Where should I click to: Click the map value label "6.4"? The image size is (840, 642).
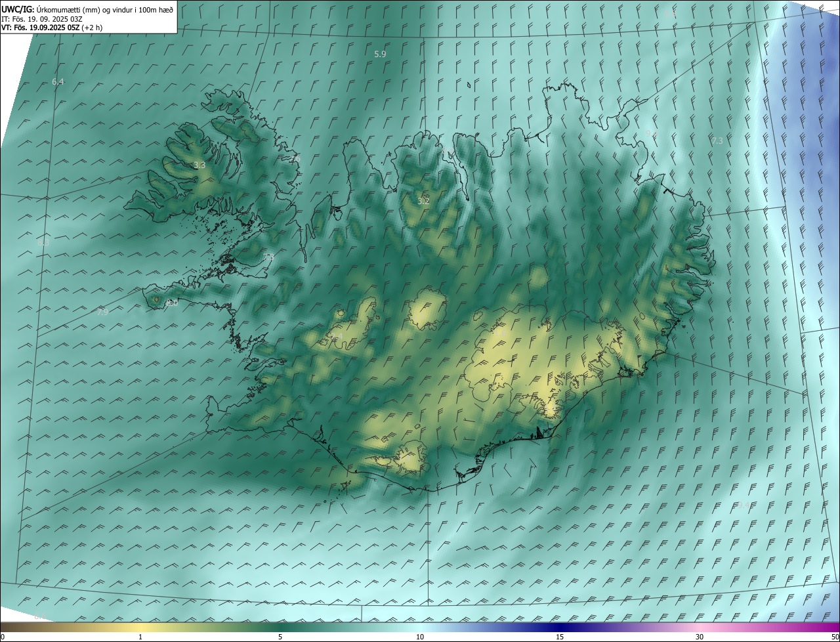click(x=58, y=82)
